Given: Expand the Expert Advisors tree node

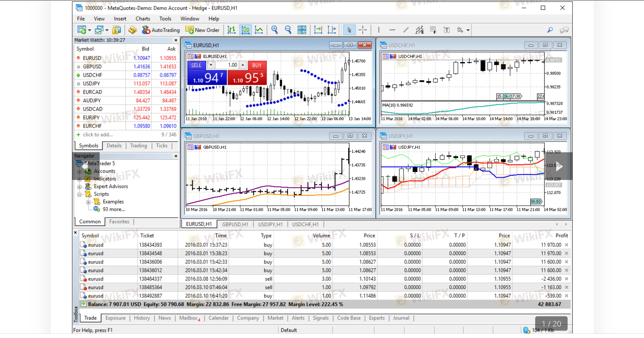Looking at the screenshot, I should pos(79,187).
